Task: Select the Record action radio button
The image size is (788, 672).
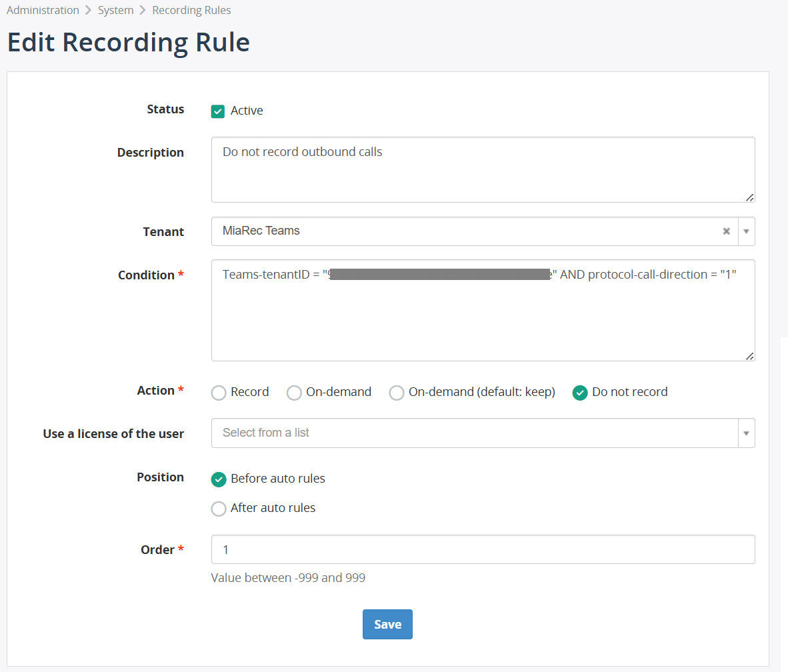Action: [x=219, y=393]
